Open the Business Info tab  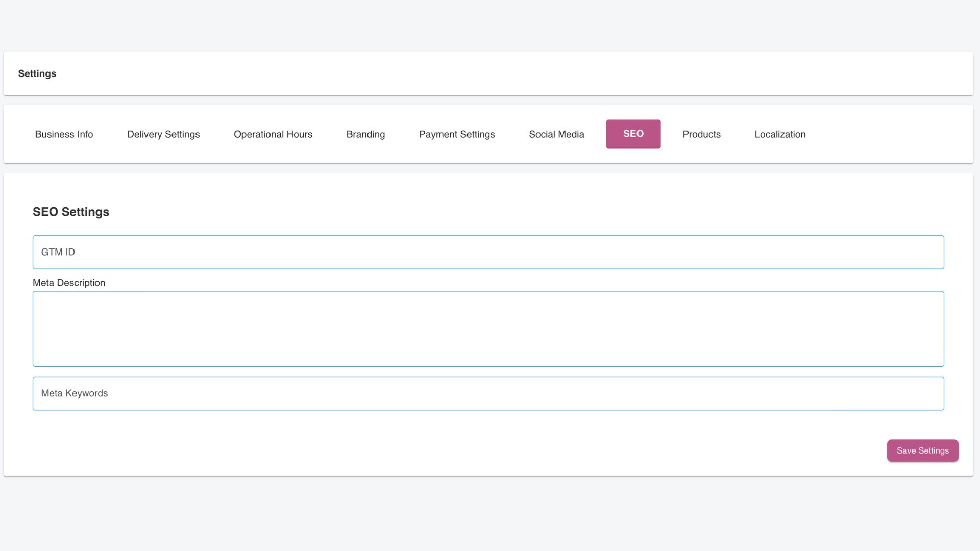[64, 134]
